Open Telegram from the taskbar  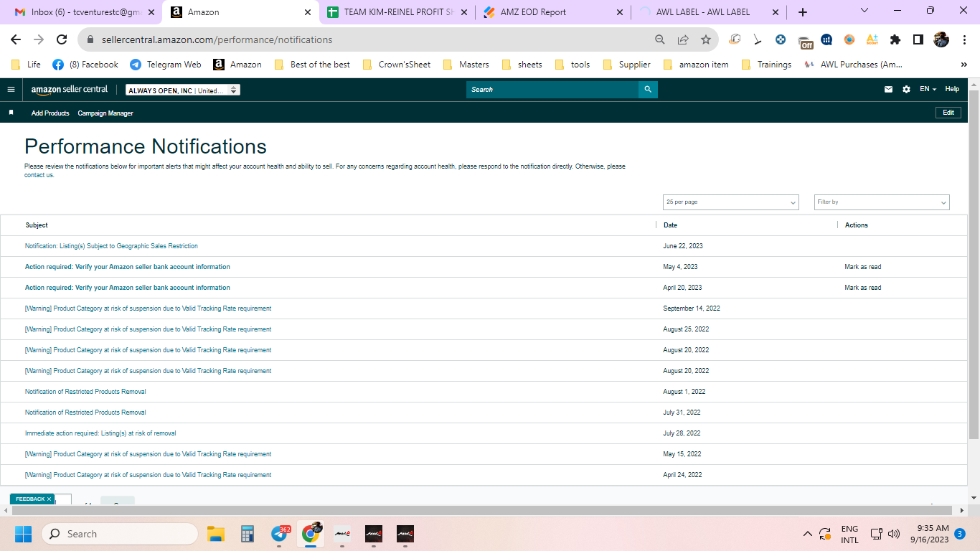[x=280, y=534]
